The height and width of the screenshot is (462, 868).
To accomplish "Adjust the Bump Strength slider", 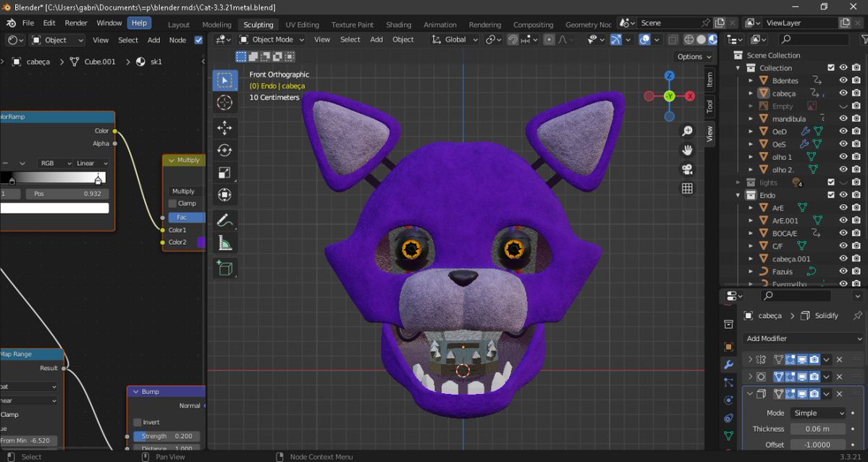I will coord(167,436).
